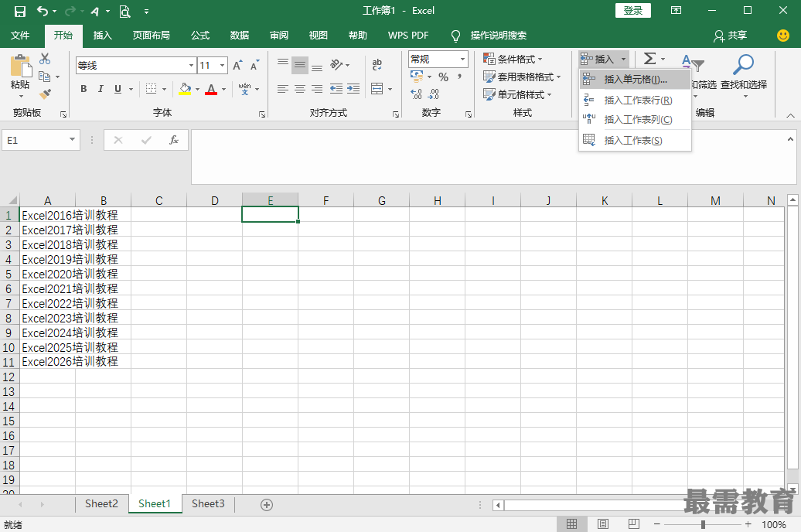Click the Insert Function fx icon
Screen dimensions: 801x532
pyautogui.click(x=174, y=140)
